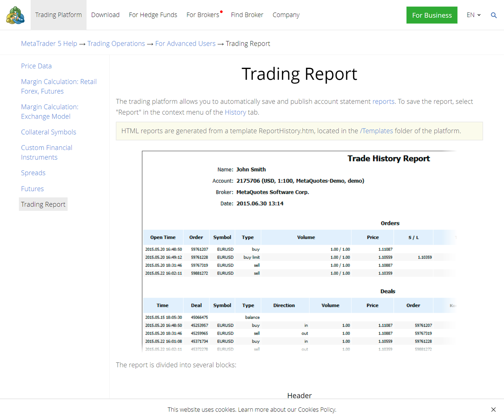Expand the EN language dropdown

473,15
